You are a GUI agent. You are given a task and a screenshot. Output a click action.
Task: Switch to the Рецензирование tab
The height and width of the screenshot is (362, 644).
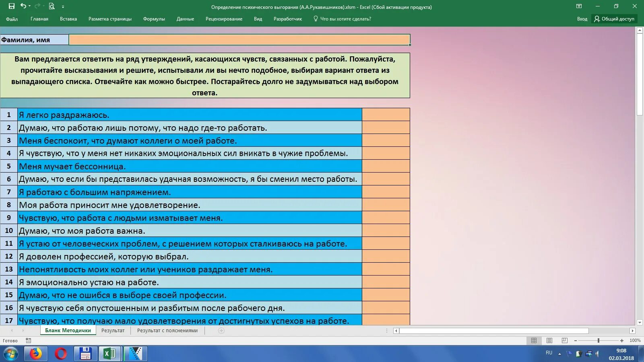[x=224, y=19]
